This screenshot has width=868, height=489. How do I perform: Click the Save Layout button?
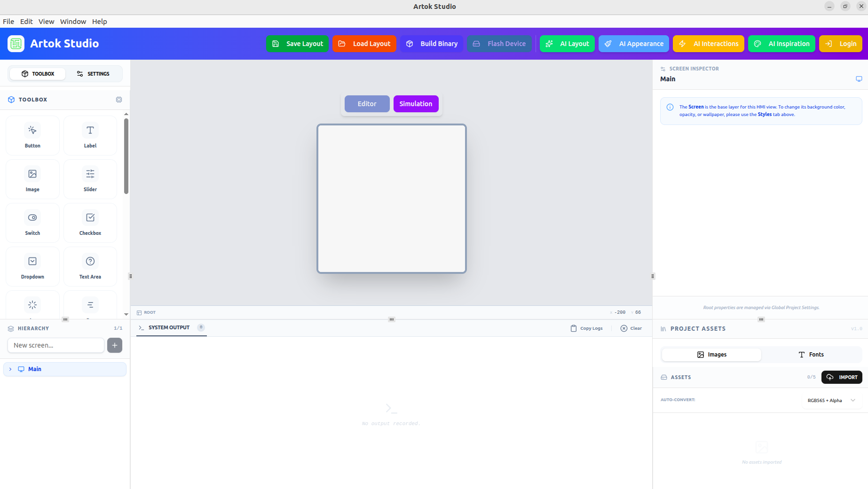tap(297, 44)
